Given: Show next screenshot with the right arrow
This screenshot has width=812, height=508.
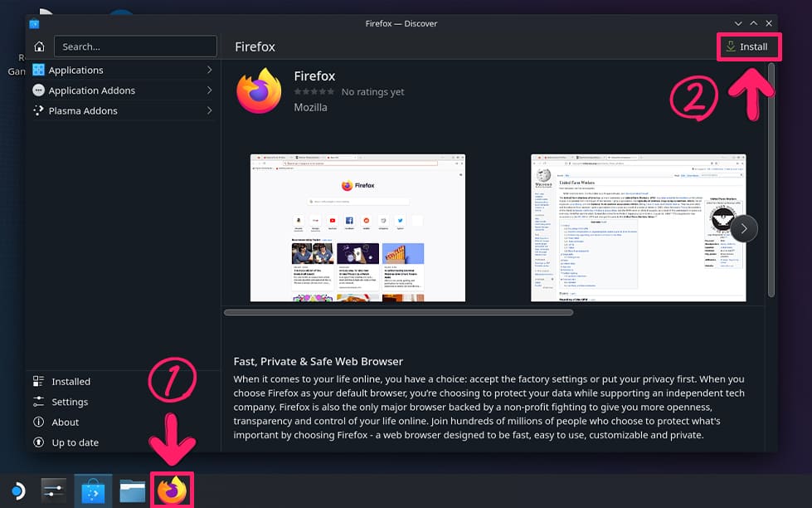Looking at the screenshot, I should [744, 228].
